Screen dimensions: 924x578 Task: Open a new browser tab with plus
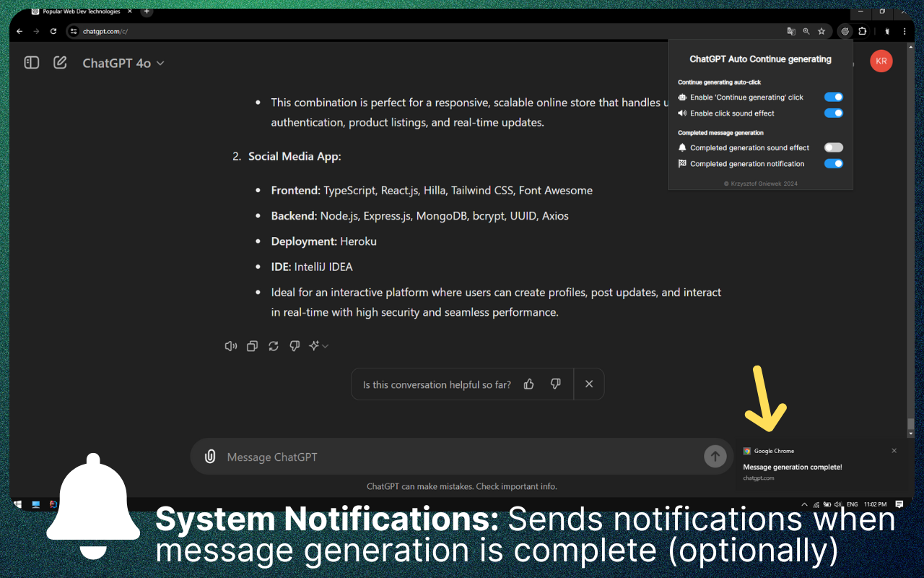tap(147, 12)
